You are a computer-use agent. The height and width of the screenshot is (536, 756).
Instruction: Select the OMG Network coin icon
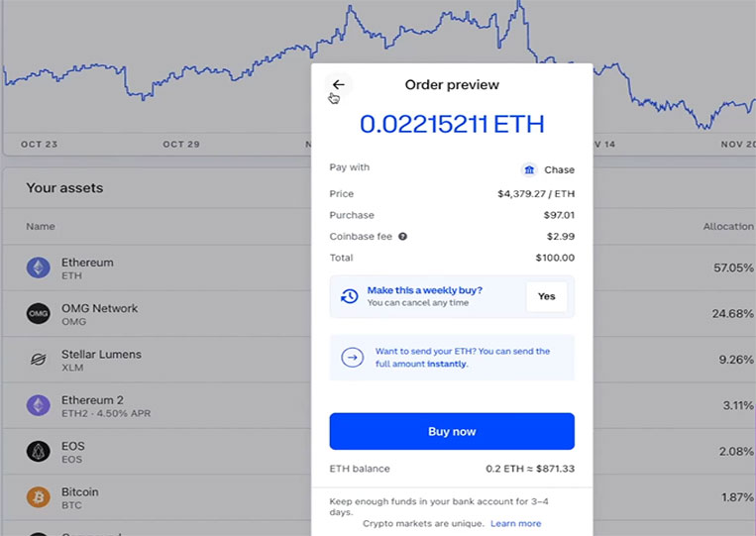(x=39, y=314)
